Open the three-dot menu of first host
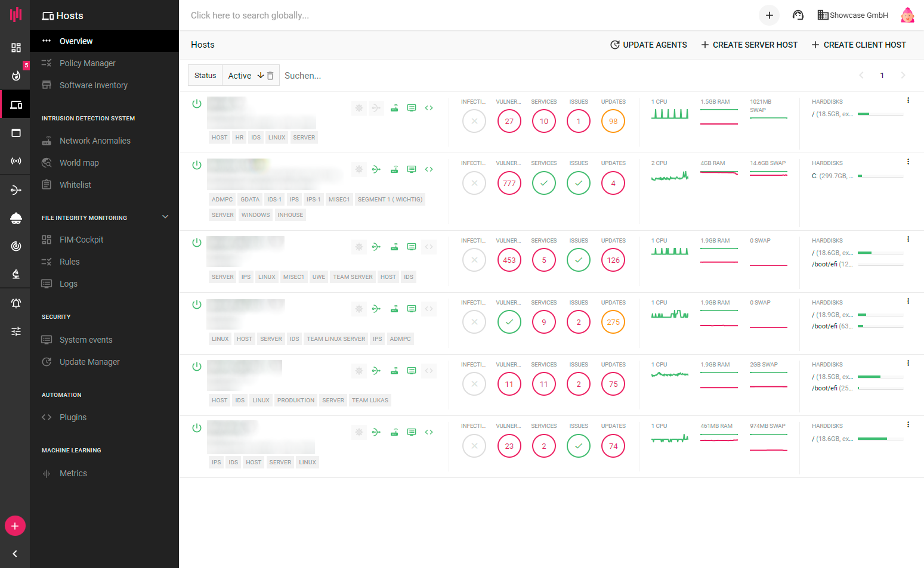924x568 pixels. pos(908,101)
